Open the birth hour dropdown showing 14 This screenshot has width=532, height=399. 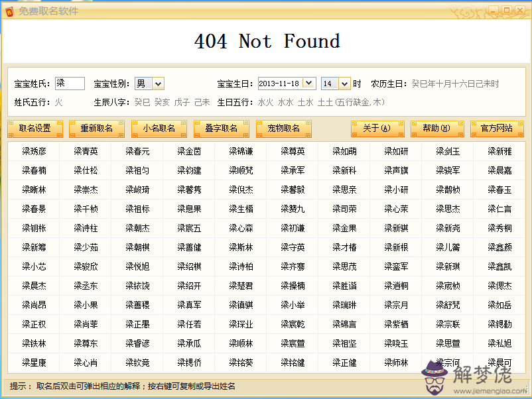coord(344,84)
